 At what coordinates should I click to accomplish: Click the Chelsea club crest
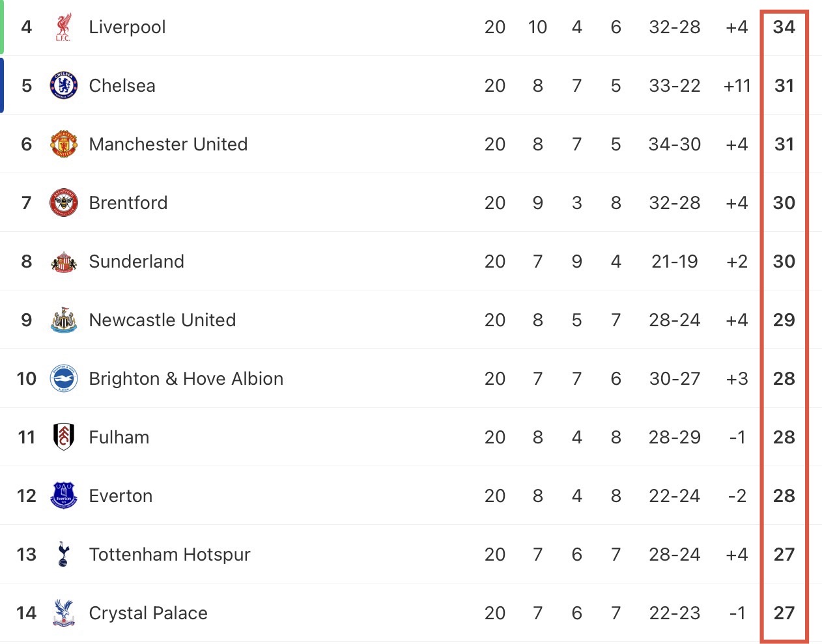[x=64, y=85]
